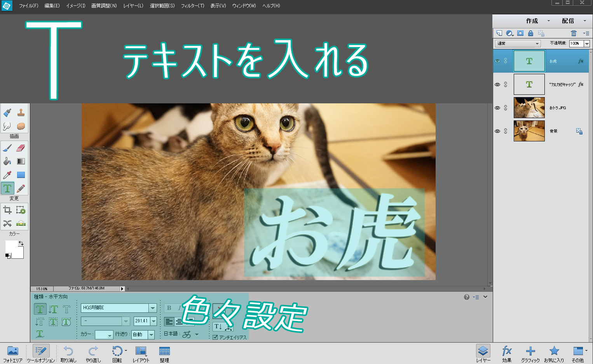Viewport: 593px width, 364px height.
Task: Open 不透明度 opacity dropdown arrow
Action: coord(587,44)
